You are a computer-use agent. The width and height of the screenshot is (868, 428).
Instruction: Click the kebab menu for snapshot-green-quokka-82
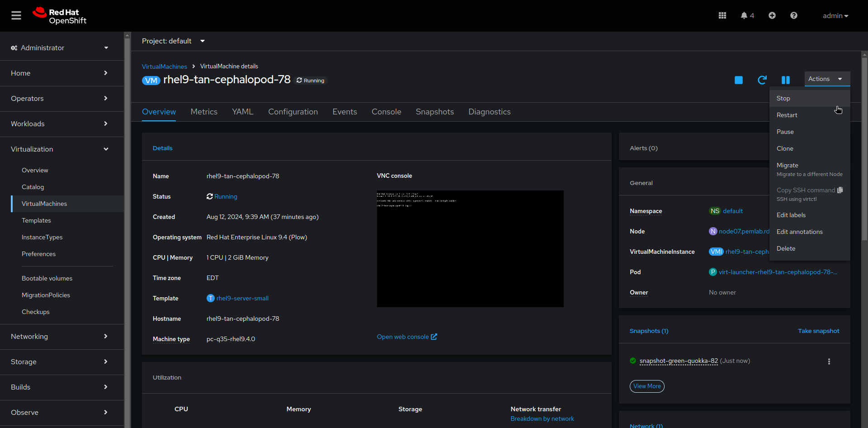829,361
